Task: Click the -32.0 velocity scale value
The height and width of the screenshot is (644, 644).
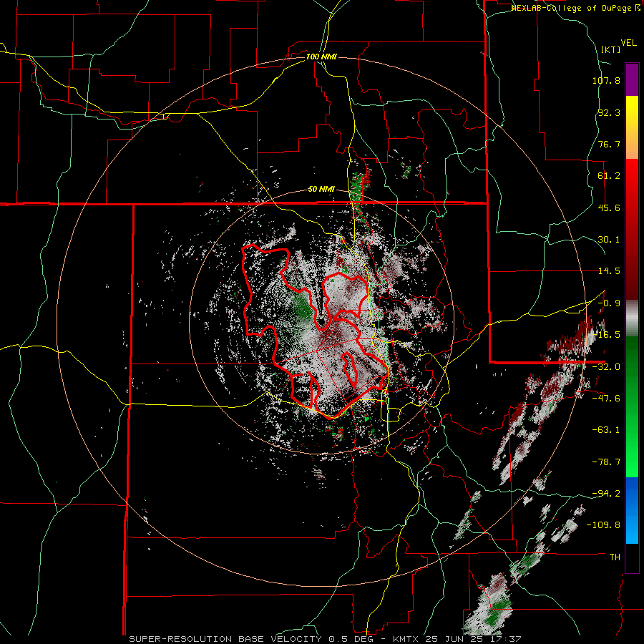Action: point(606,367)
